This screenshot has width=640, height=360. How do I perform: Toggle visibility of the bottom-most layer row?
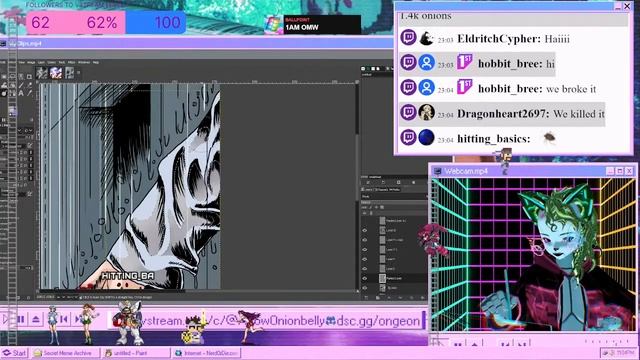364,288
